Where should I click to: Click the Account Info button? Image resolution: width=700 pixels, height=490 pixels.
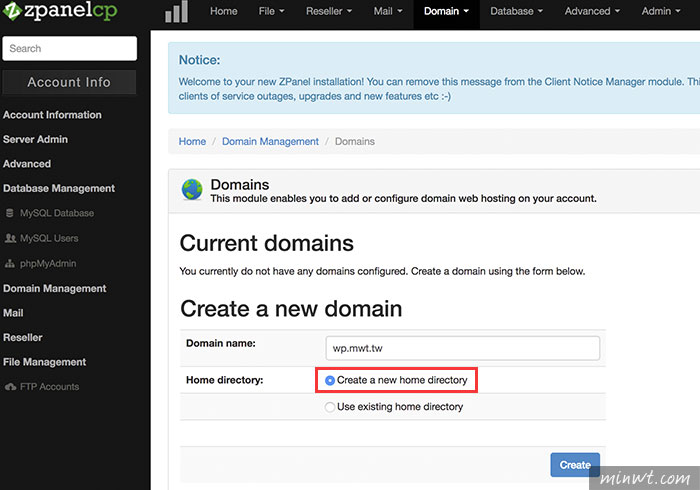coord(69,82)
